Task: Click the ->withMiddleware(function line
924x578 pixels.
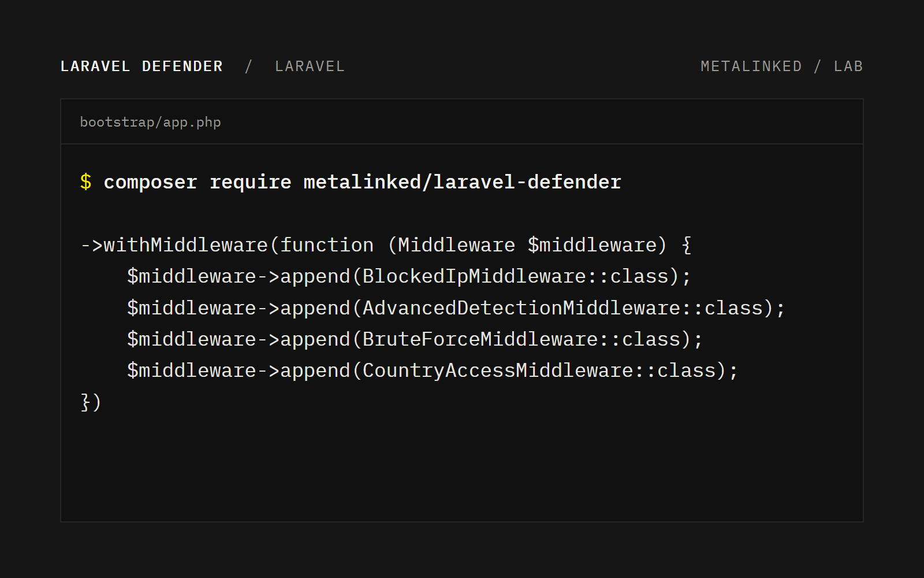Action: coord(386,245)
